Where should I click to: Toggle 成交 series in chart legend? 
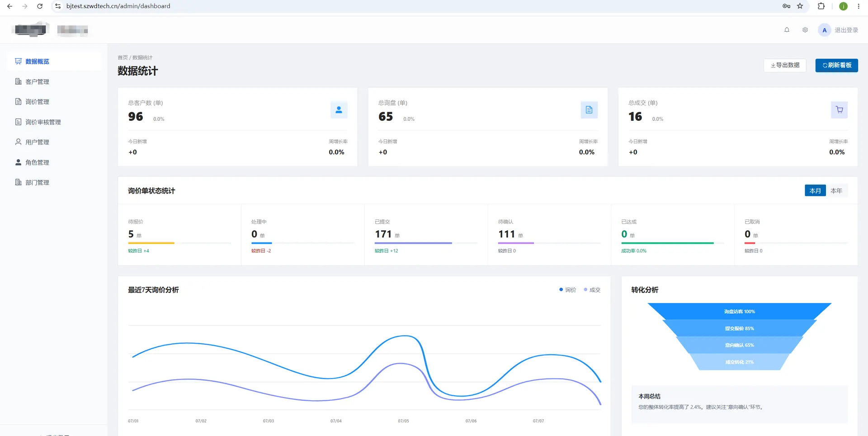coord(592,290)
